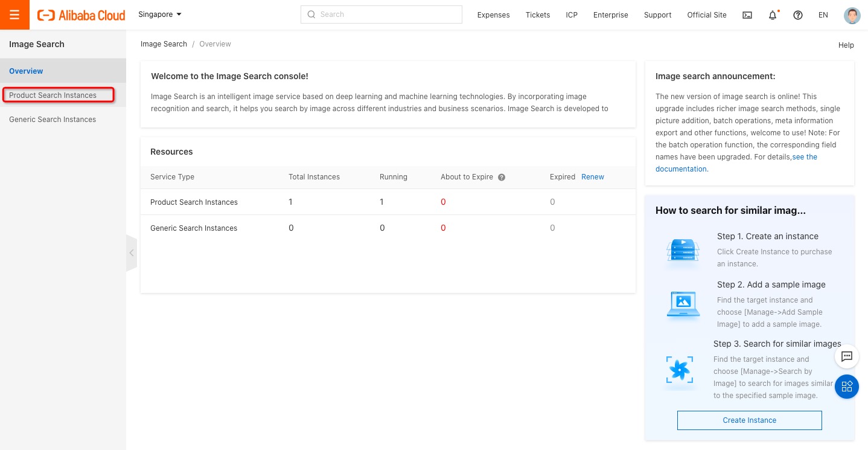Click Generic Search Instances table row label

point(194,228)
